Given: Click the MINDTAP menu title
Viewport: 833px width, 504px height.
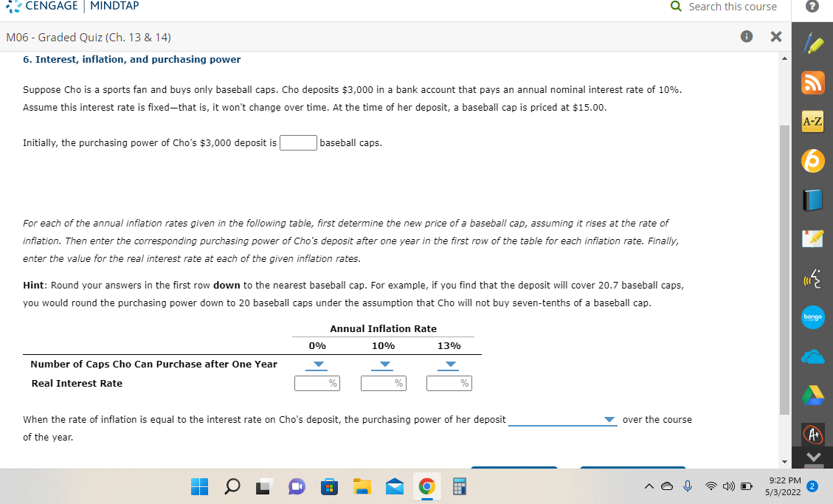Looking at the screenshot, I should (114, 5).
